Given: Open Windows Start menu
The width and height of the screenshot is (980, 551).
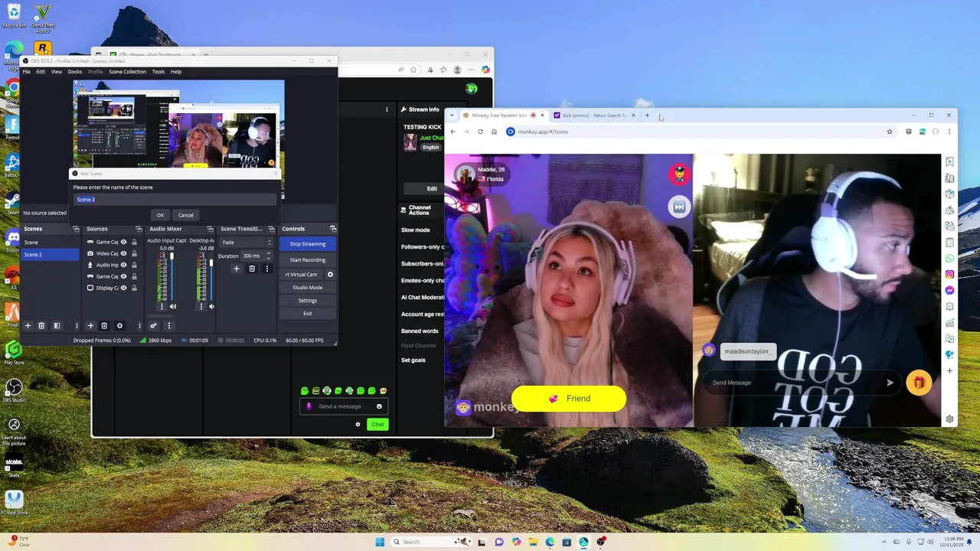Looking at the screenshot, I should click(x=380, y=542).
